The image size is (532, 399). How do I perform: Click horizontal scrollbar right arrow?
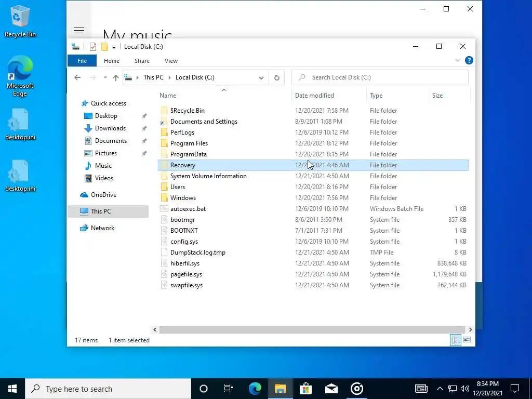[x=470, y=329]
